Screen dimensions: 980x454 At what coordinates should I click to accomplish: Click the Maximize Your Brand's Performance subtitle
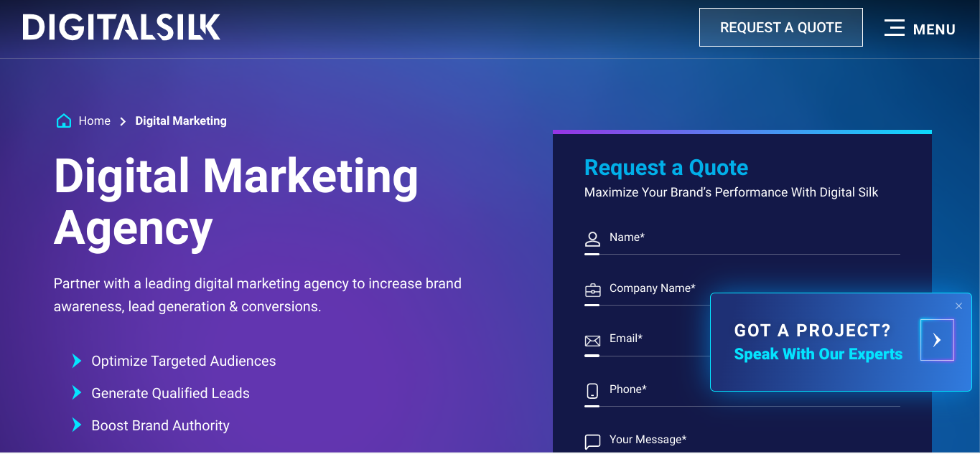pyautogui.click(x=732, y=192)
